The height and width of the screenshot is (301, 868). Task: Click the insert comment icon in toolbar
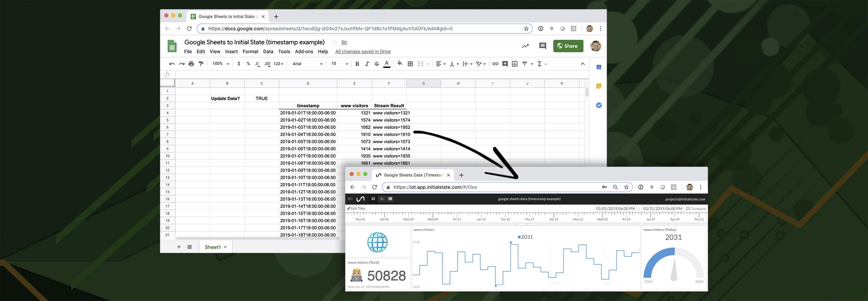505,64
